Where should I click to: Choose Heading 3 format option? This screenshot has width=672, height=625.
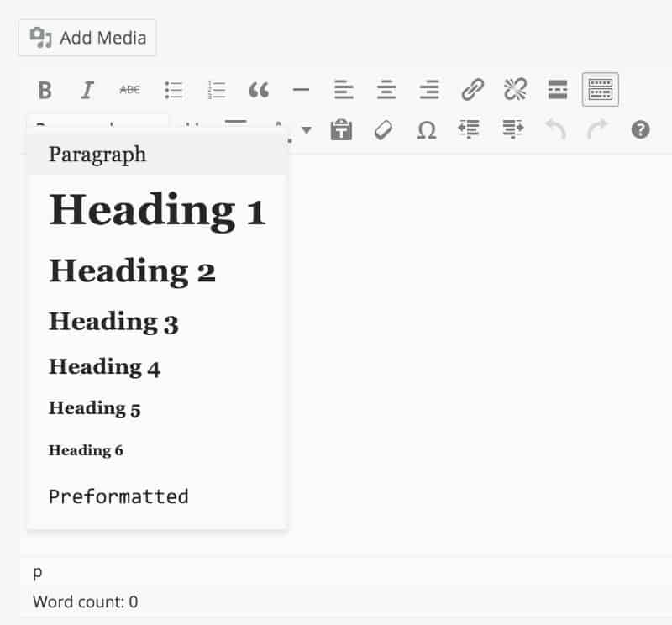pyautogui.click(x=113, y=322)
